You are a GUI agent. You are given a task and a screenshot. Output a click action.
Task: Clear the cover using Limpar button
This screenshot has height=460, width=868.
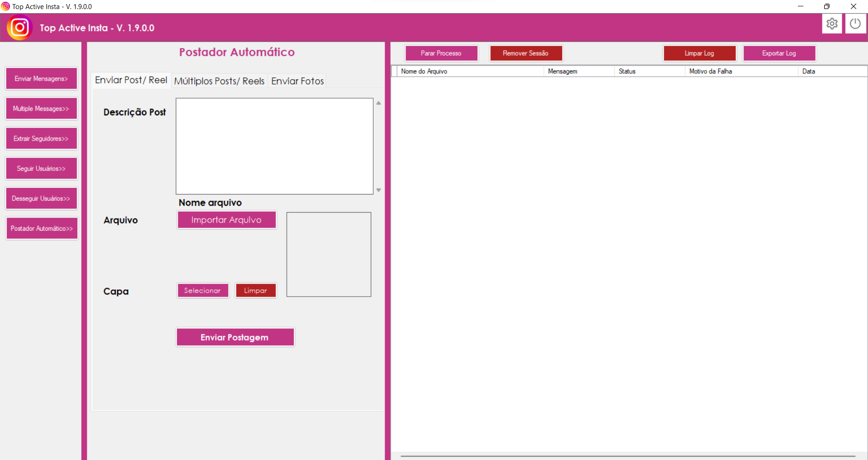coord(255,290)
